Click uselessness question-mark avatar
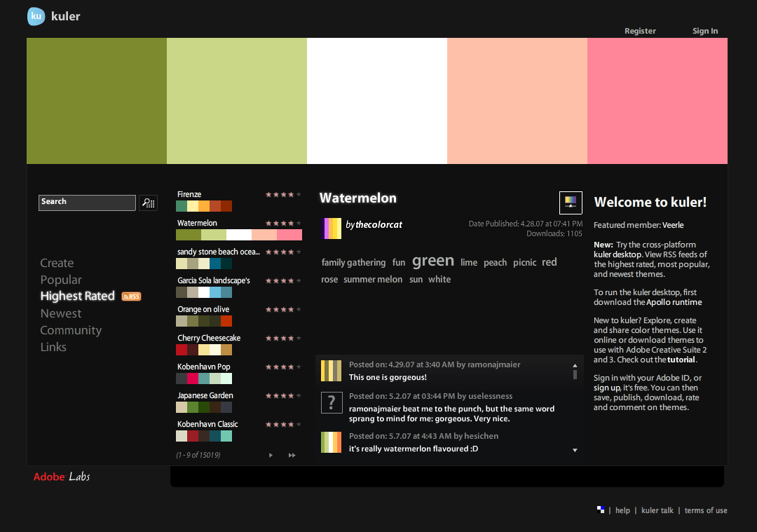The height and width of the screenshot is (532, 757). (331, 402)
